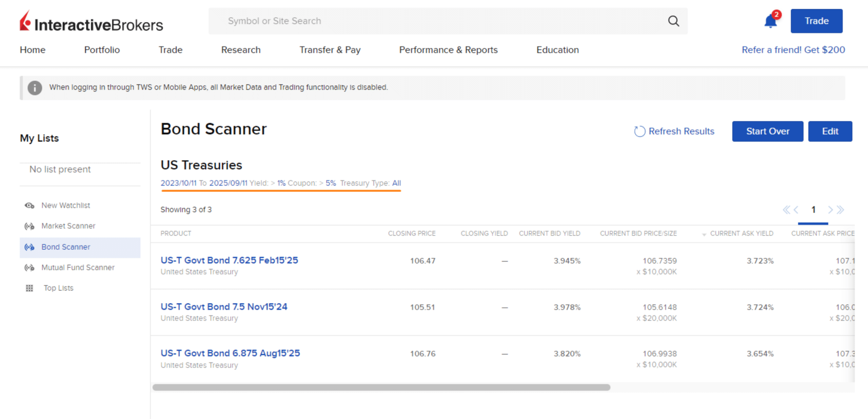Viewport: 868px width, 419px height.
Task: Go to previous page chevron
Action: [x=796, y=210]
